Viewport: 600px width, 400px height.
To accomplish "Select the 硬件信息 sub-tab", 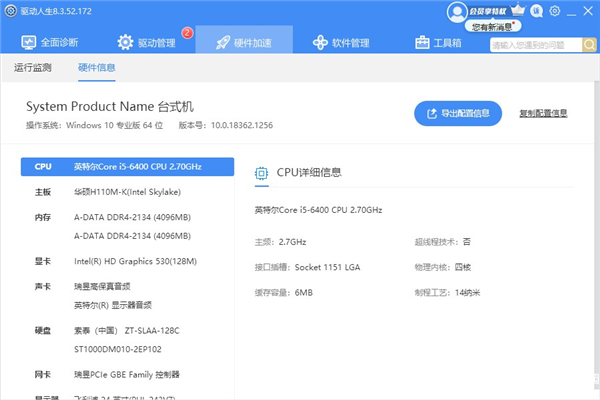I will point(96,68).
